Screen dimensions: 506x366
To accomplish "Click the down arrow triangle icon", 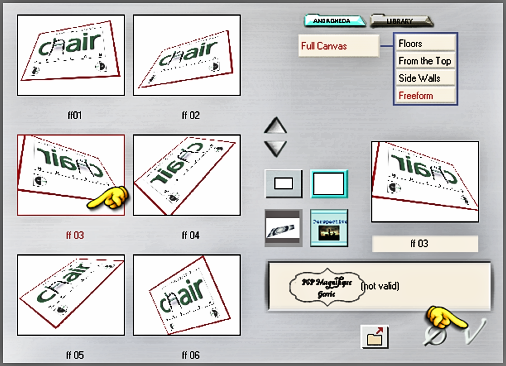I will 275,149.
